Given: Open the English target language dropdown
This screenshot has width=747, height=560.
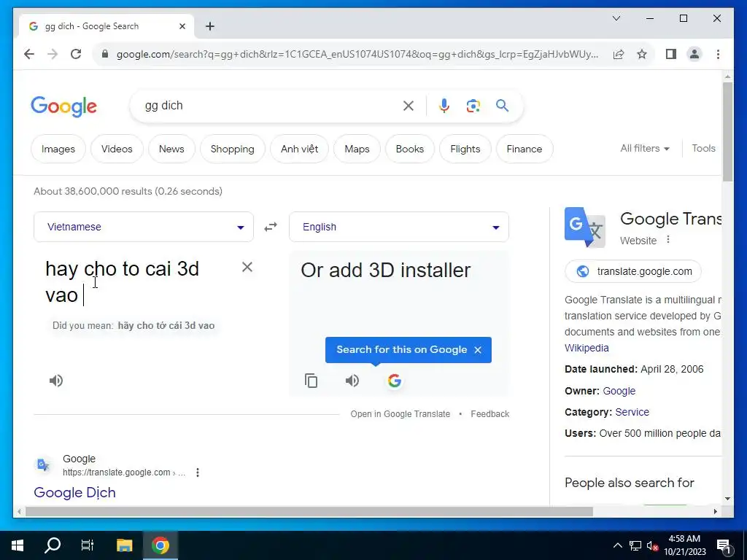Looking at the screenshot, I should 399,227.
